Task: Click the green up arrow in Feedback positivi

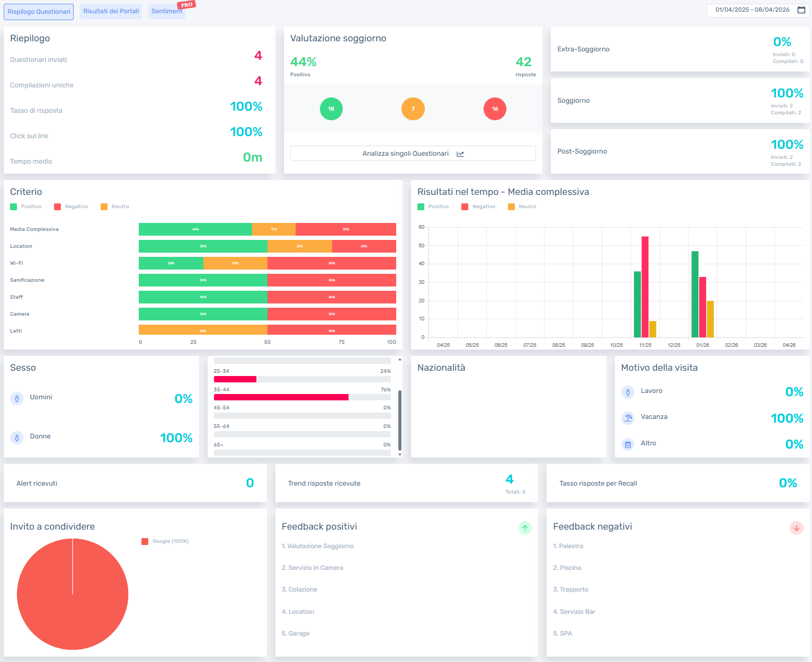Action: coord(525,528)
